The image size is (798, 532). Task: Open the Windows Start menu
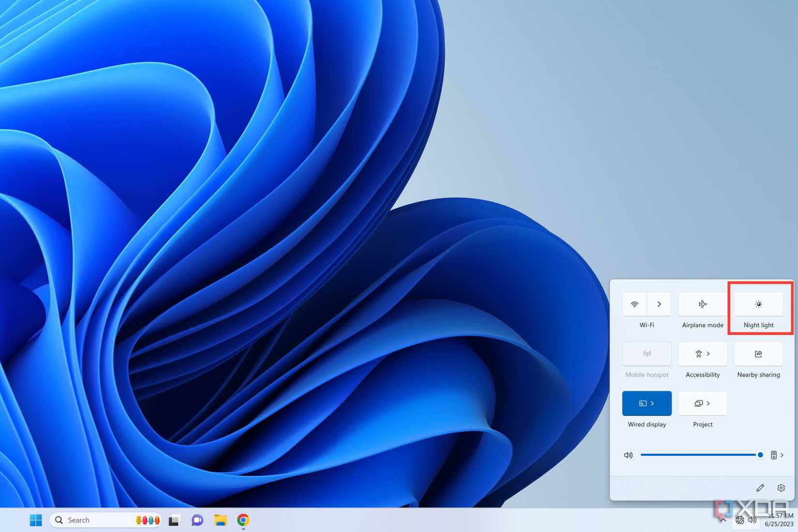[36, 520]
